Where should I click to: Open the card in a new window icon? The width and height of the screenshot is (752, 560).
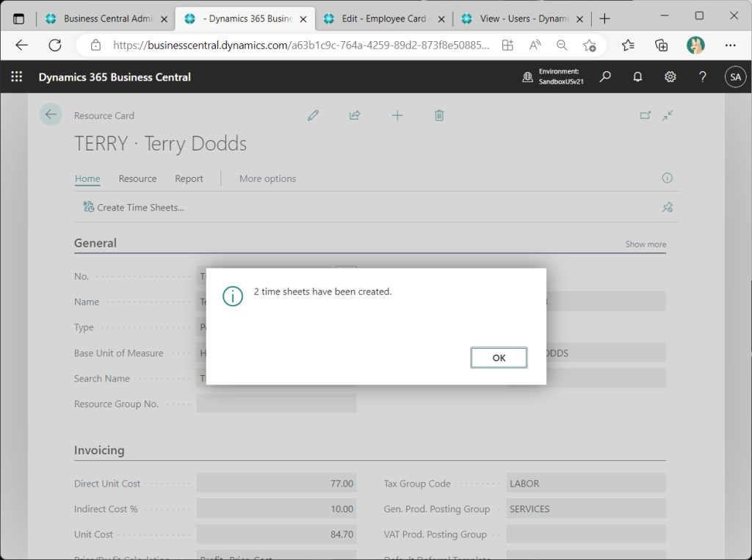646,115
